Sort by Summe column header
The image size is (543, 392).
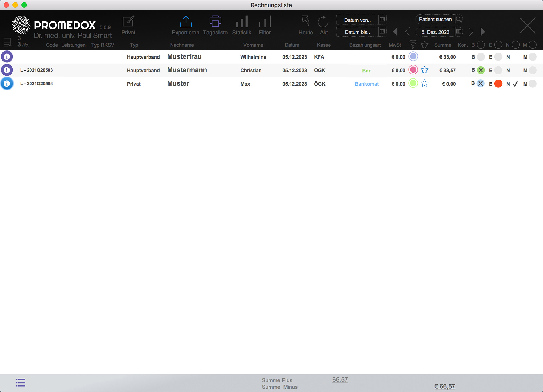[x=443, y=45]
